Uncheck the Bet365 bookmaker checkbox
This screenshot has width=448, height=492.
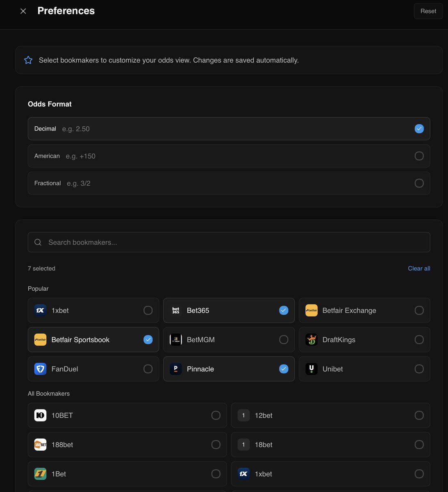point(284,310)
